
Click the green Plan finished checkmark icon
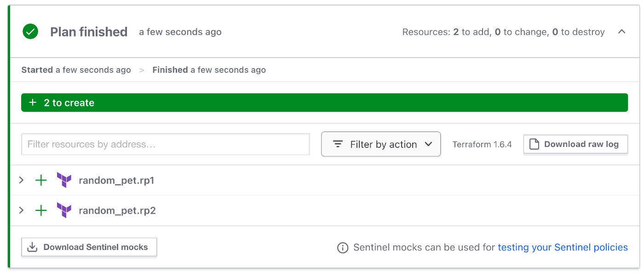[x=30, y=32]
